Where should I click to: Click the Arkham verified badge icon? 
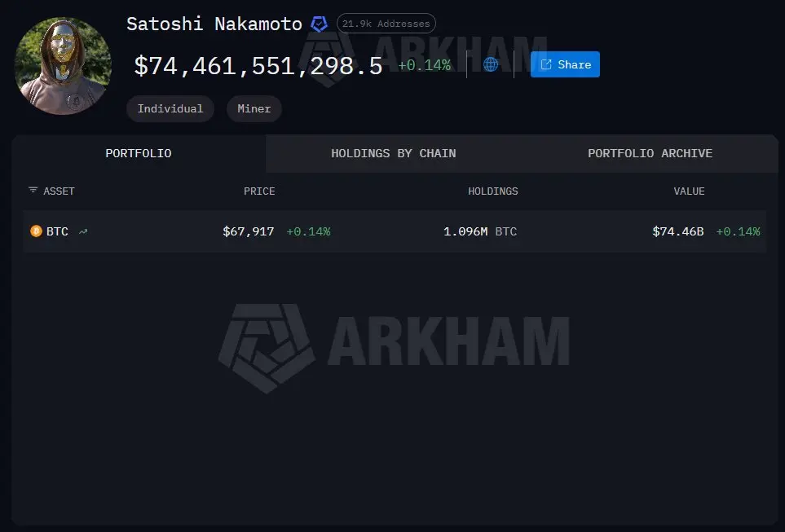pyautogui.click(x=319, y=24)
